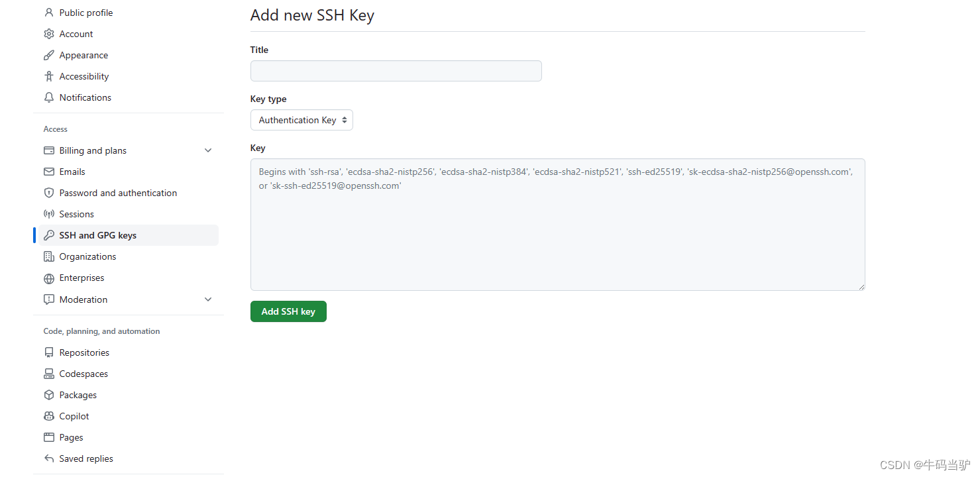Go to Sessions settings page
Image resolution: width=980 pixels, height=477 pixels.
click(76, 214)
